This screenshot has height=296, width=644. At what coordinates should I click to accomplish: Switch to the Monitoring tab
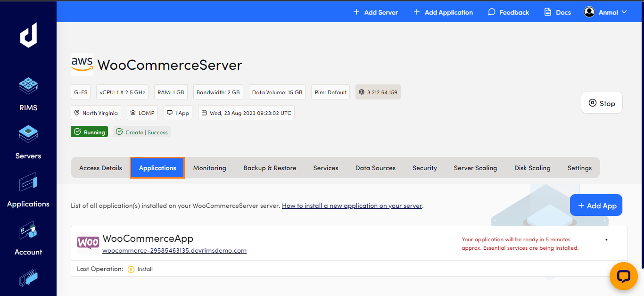point(209,168)
